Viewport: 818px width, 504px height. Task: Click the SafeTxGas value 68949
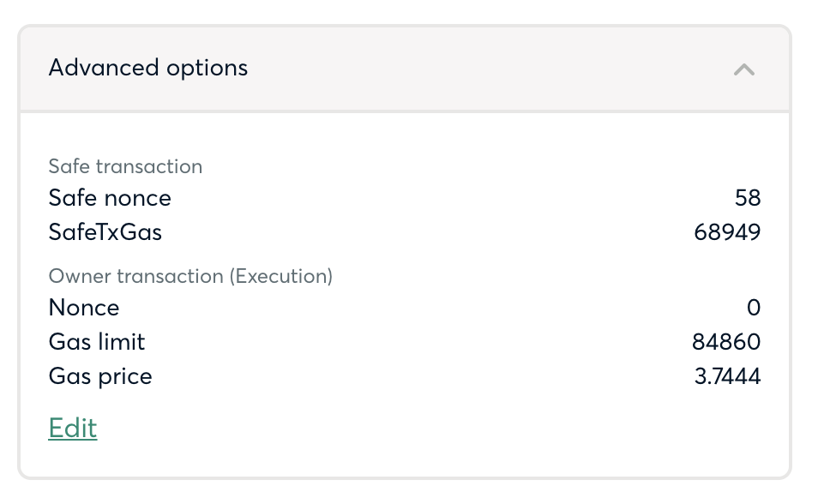(x=727, y=232)
